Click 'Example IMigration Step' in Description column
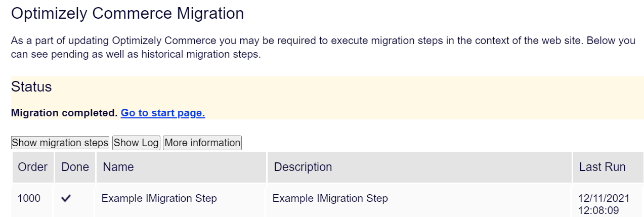The height and width of the screenshot is (217, 644). 330,198
